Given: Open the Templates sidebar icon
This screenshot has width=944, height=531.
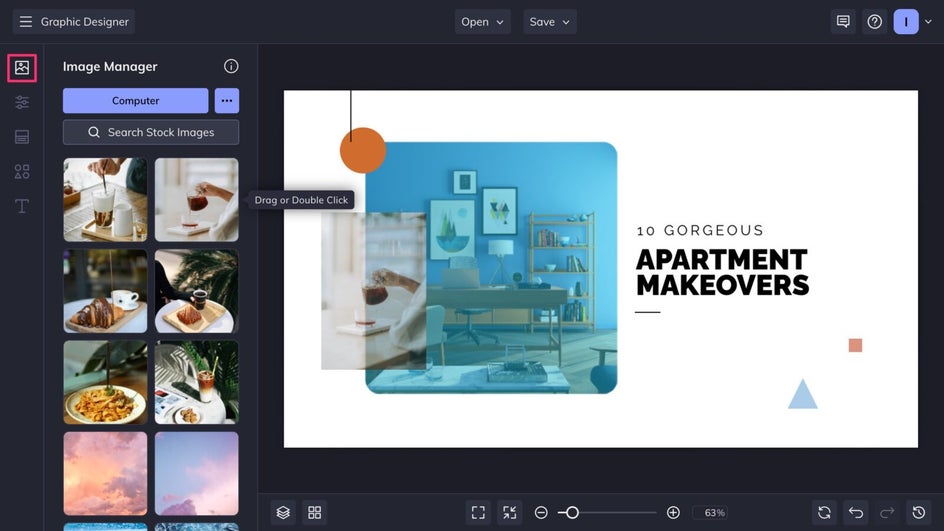Looking at the screenshot, I should tap(22, 137).
